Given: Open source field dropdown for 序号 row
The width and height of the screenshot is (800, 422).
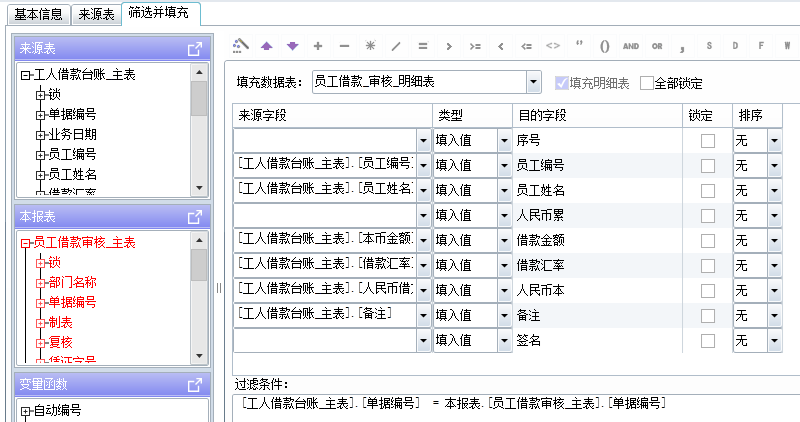Looking at the screenshot, I should [423, 140].
